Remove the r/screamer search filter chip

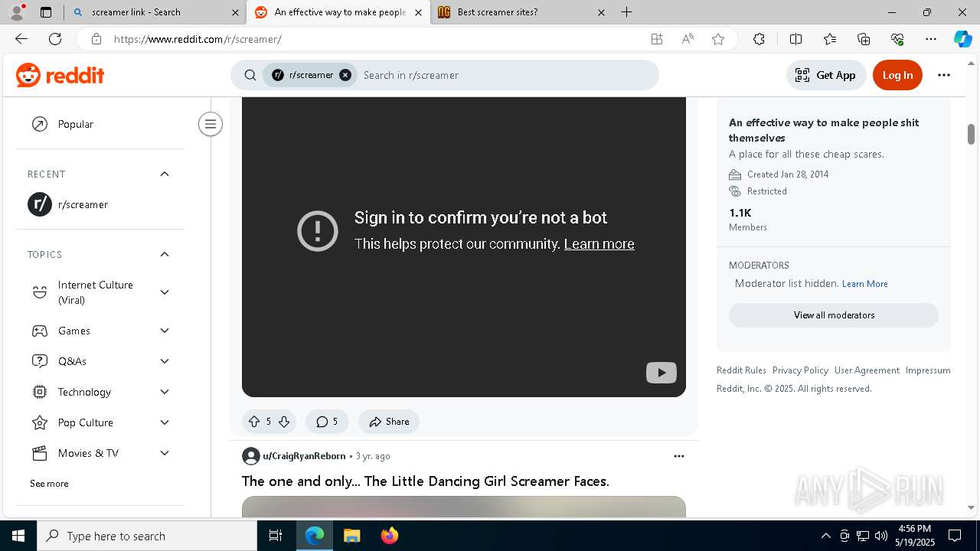[x=345, y=75]
